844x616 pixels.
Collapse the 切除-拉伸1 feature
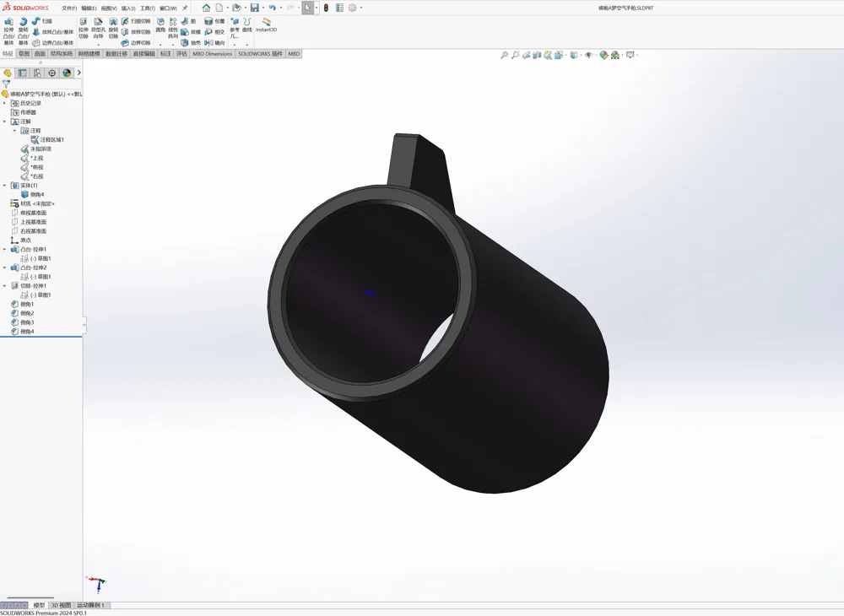[5, 286]
